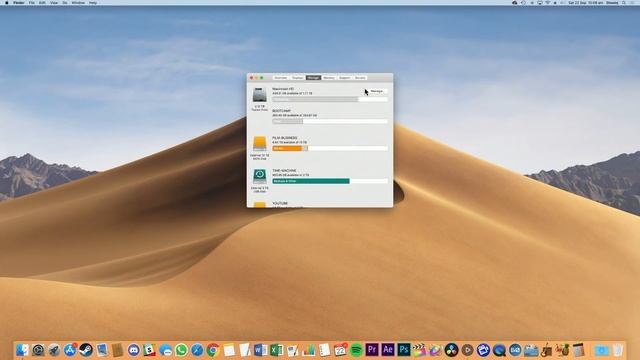Click the BOOTCAMP storage usage bar
The image size is (640, 360).
coord(330,121)
